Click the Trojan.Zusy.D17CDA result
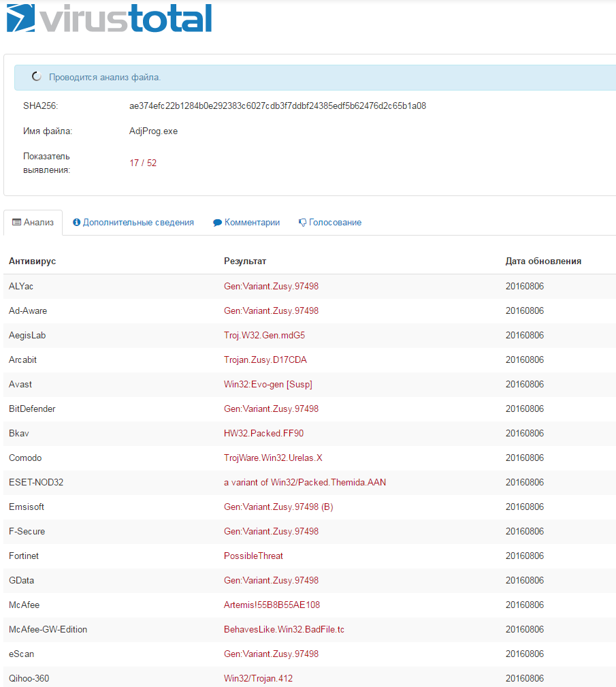The height and width of the screenshot is (687, 616). coord(265,360)
